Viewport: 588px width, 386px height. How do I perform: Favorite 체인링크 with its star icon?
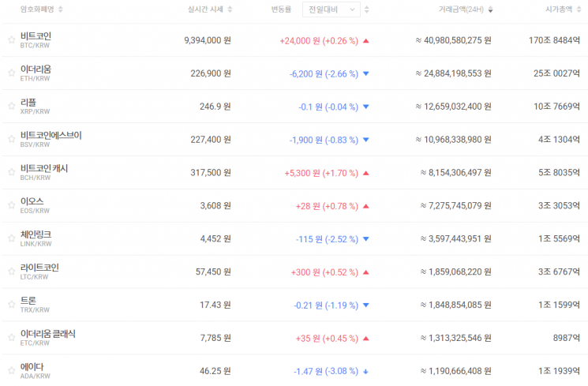pyautogui.click(x=12, y=238)
